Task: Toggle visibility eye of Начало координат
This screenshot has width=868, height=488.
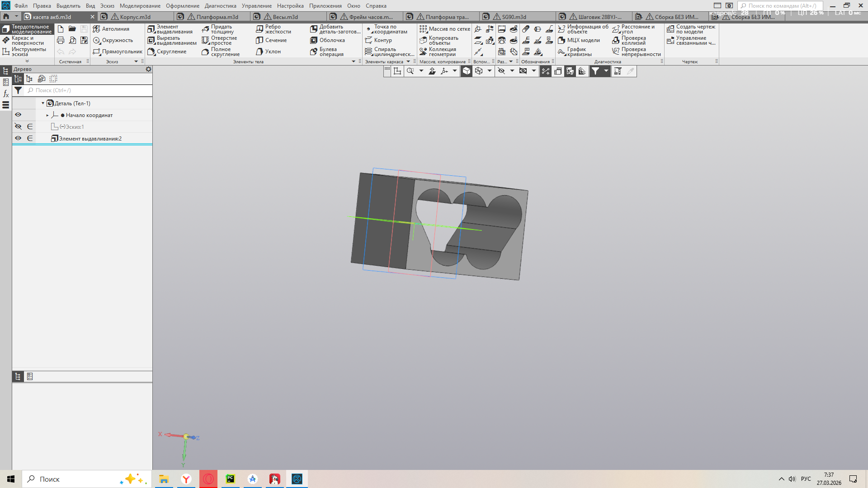Action: [x=18, y=115]
